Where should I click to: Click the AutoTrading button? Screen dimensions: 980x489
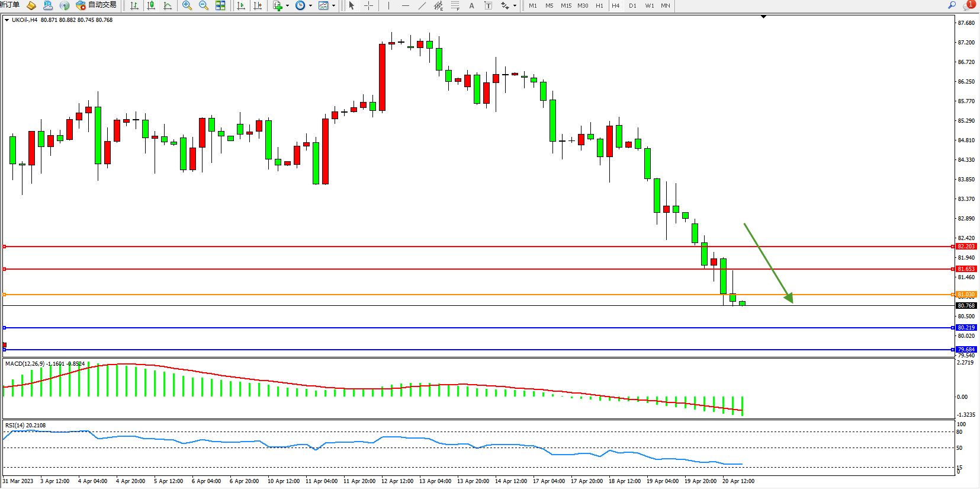point(96,5)
